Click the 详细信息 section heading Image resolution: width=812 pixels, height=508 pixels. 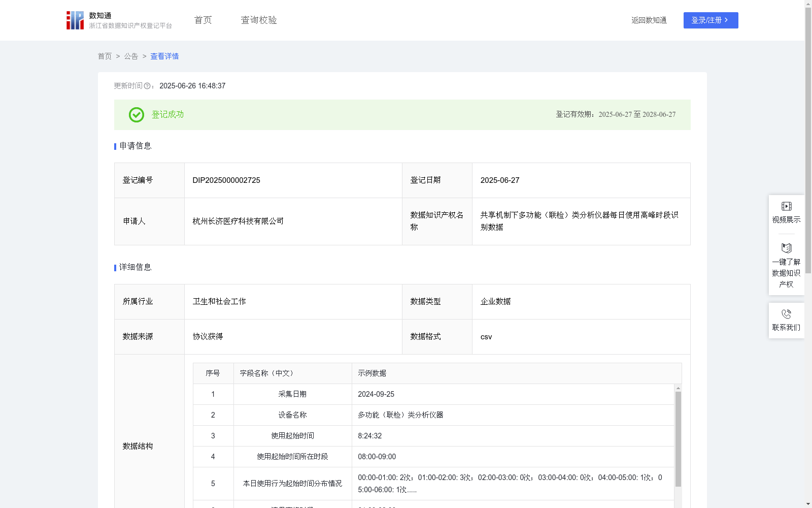pos(136,268)
